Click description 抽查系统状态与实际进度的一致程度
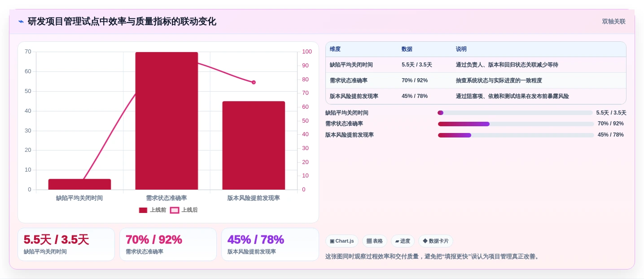 click(x=499, y=80)
